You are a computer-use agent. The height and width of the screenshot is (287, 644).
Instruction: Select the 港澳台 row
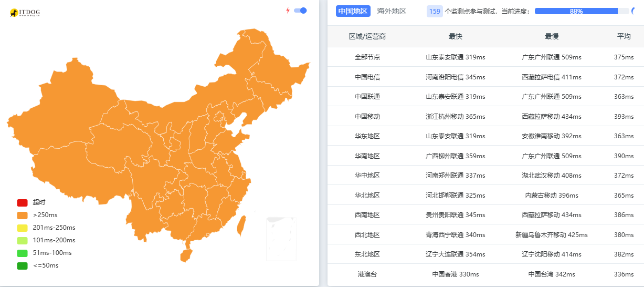(x=367, y=274)
